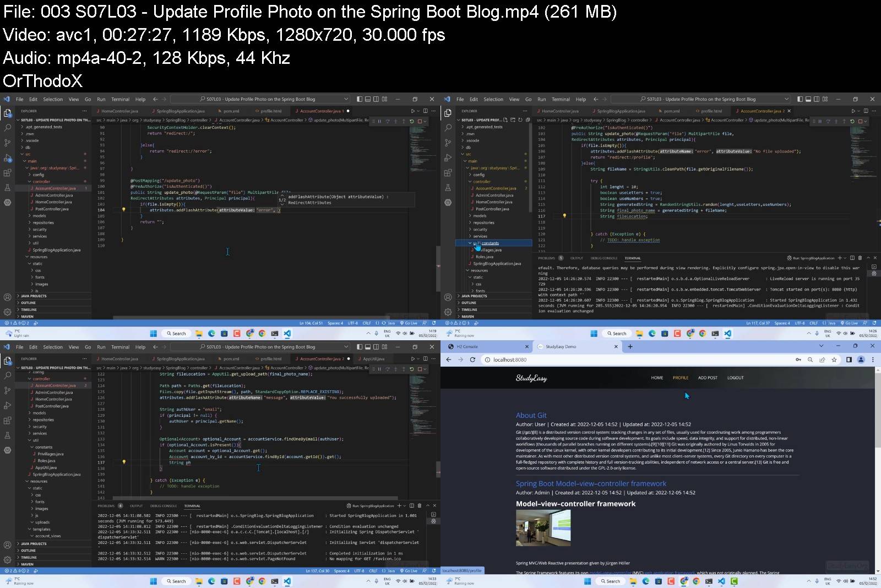
Task: Open PROBLEMS tab in top-right panel
Action: point(547,258)
